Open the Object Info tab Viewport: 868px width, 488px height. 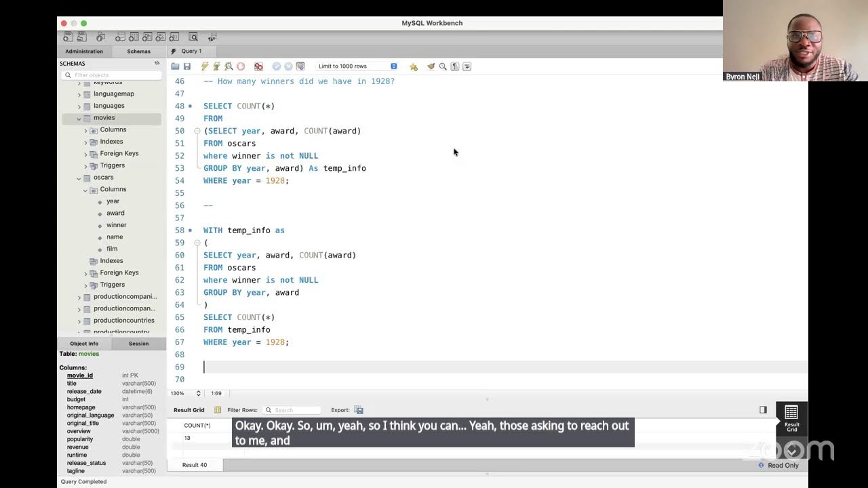click(84, 344)
